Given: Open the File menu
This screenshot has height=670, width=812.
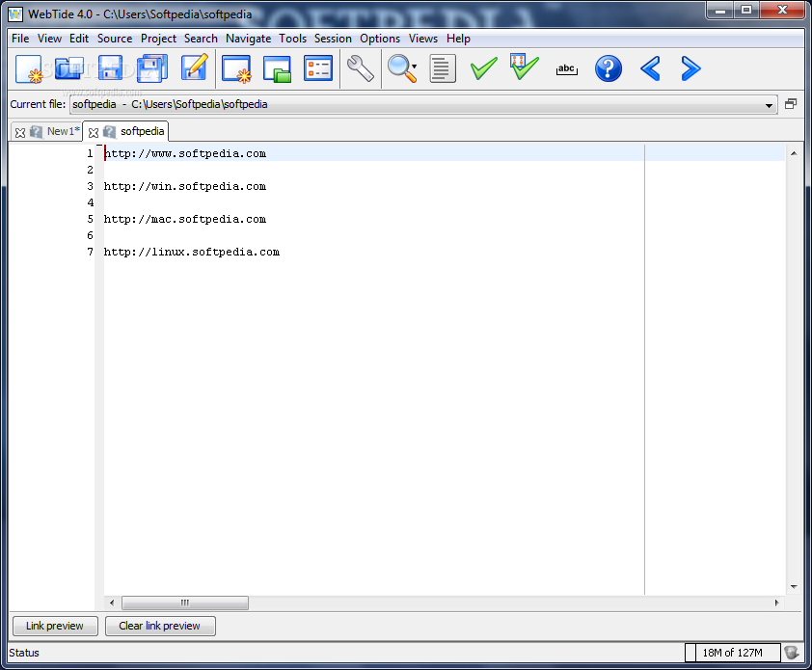Looking at the screenshot, I should click(20, 39).
